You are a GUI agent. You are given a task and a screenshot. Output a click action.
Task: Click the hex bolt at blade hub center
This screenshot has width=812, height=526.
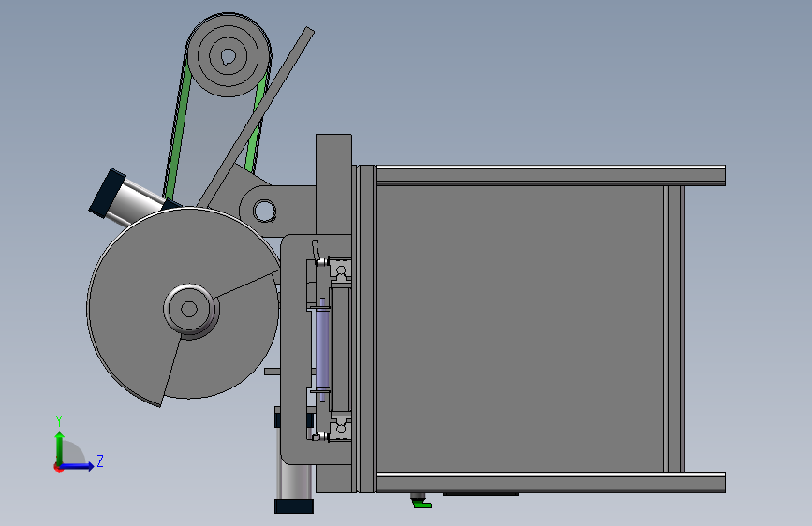click(x=189, y=309)
